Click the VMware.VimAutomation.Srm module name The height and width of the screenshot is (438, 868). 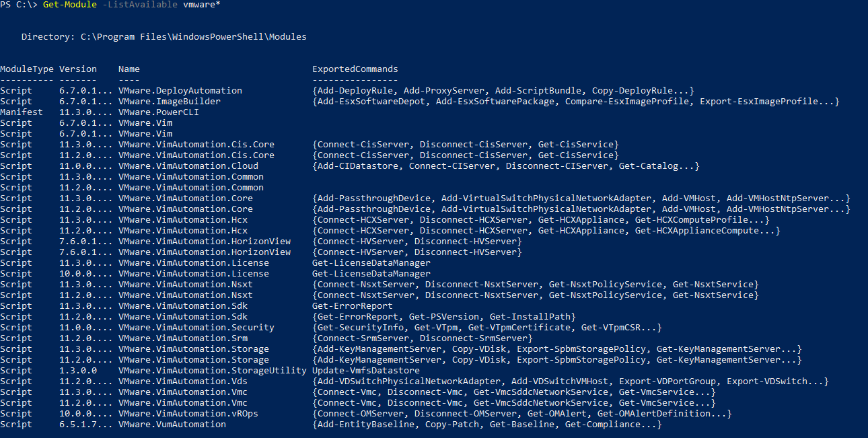[182, 338]
